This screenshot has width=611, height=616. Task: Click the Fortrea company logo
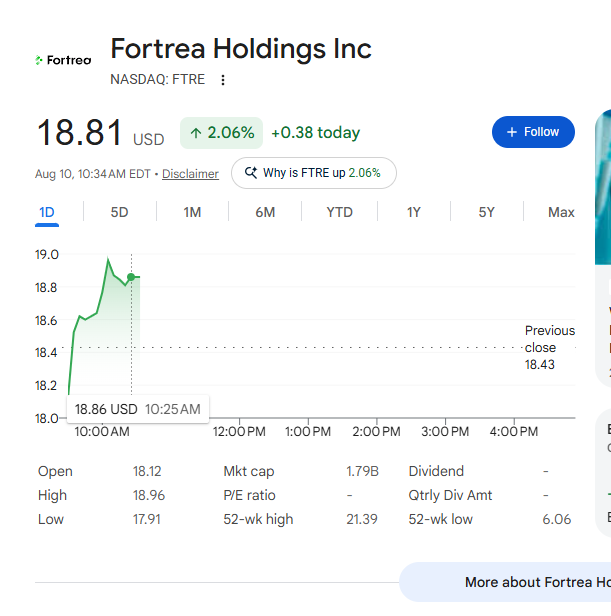63,60
